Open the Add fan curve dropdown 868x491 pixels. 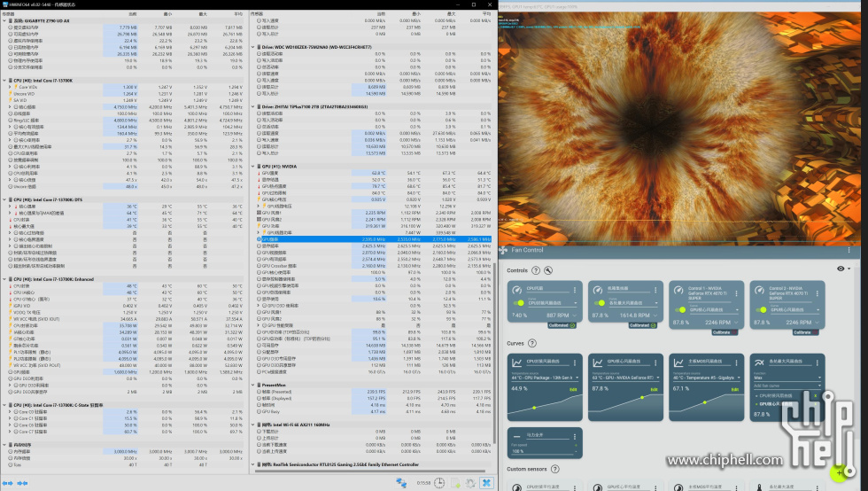tap(787, 386)
